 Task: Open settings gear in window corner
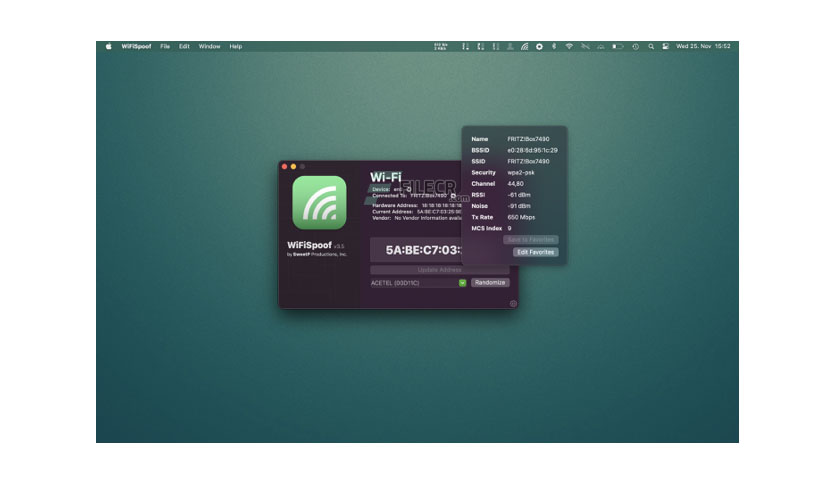513,303
